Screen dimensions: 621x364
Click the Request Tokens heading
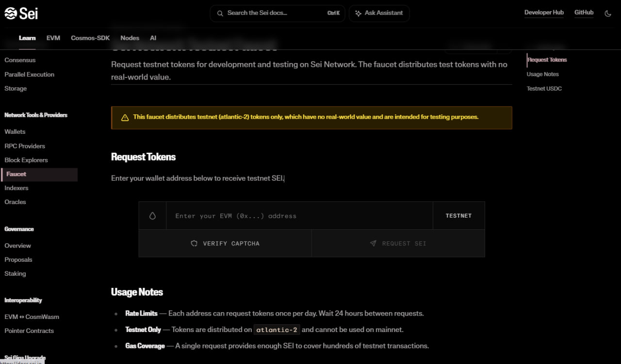143,157
